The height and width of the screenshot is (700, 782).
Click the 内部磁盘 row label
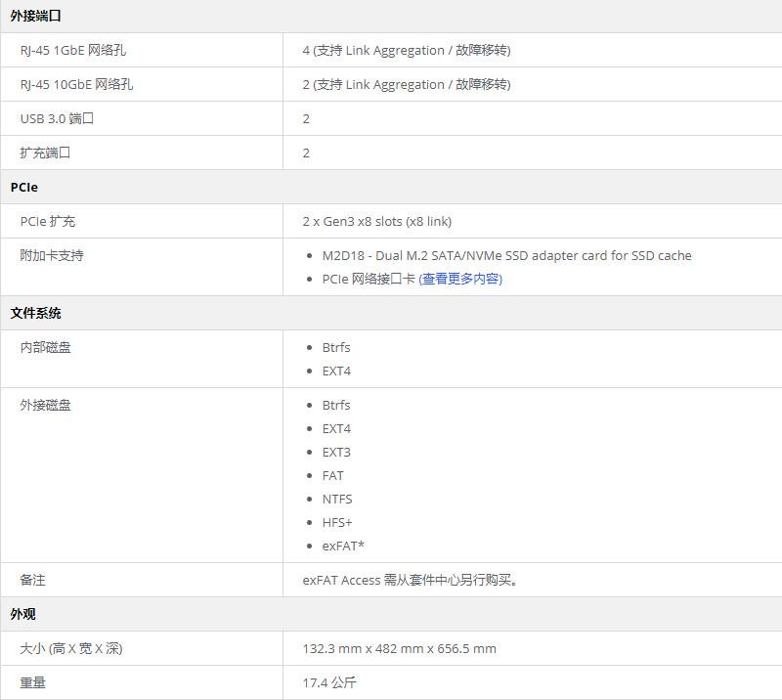45,347
